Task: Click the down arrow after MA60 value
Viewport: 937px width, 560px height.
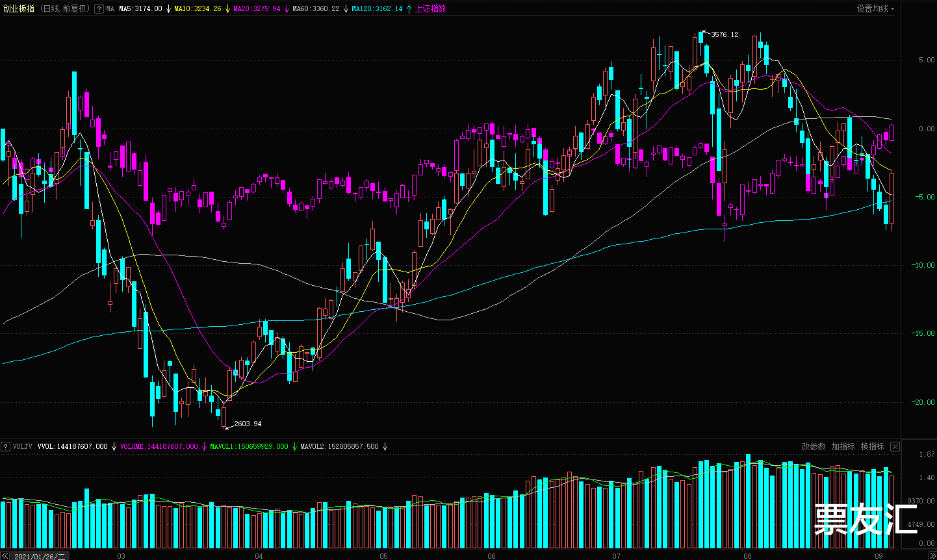Action: coord(346,9)
